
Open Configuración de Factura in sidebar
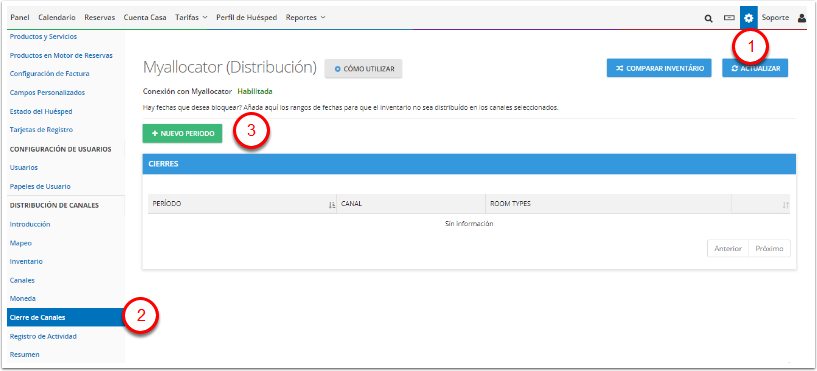coord(49,74)
